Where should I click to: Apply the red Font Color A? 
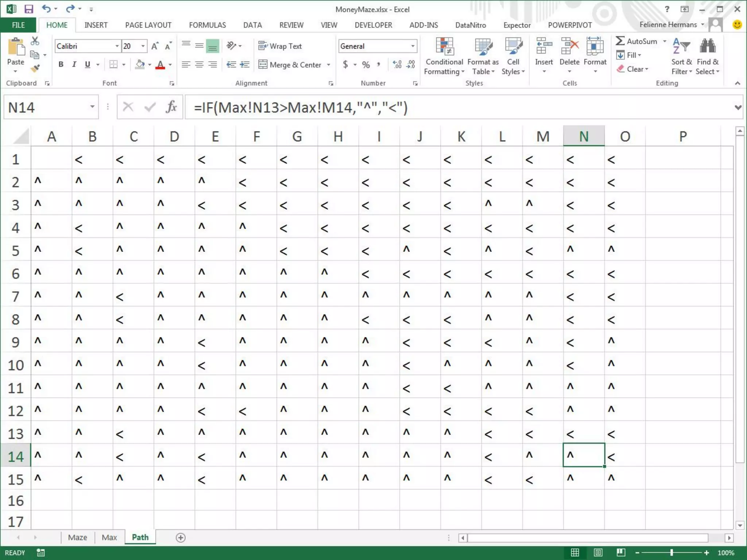[160, 65]
